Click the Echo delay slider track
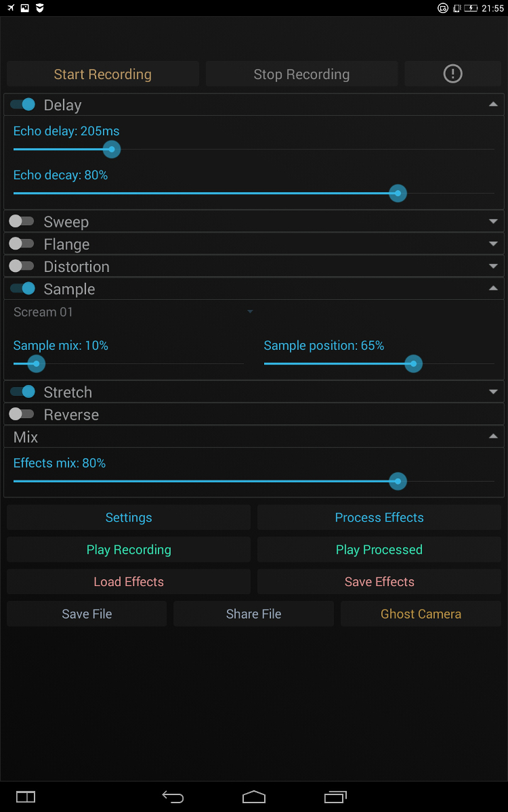The image size is (508, 812). (x=254, y=150)
